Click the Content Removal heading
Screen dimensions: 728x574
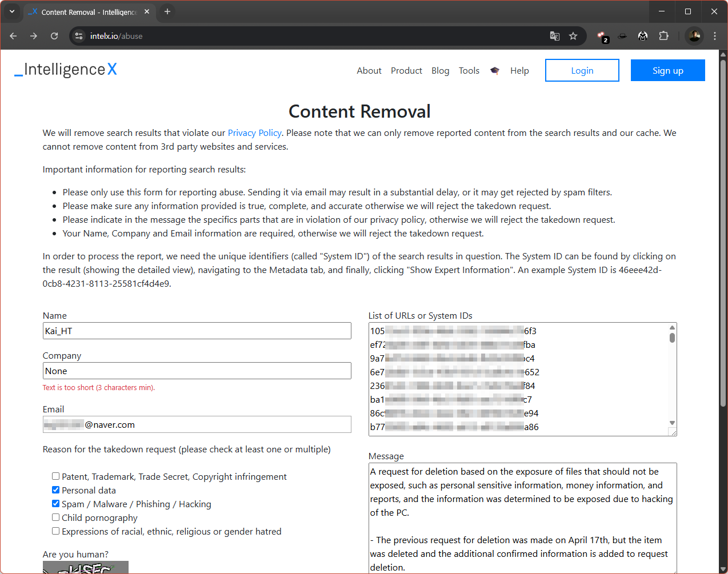coord(359,111)
